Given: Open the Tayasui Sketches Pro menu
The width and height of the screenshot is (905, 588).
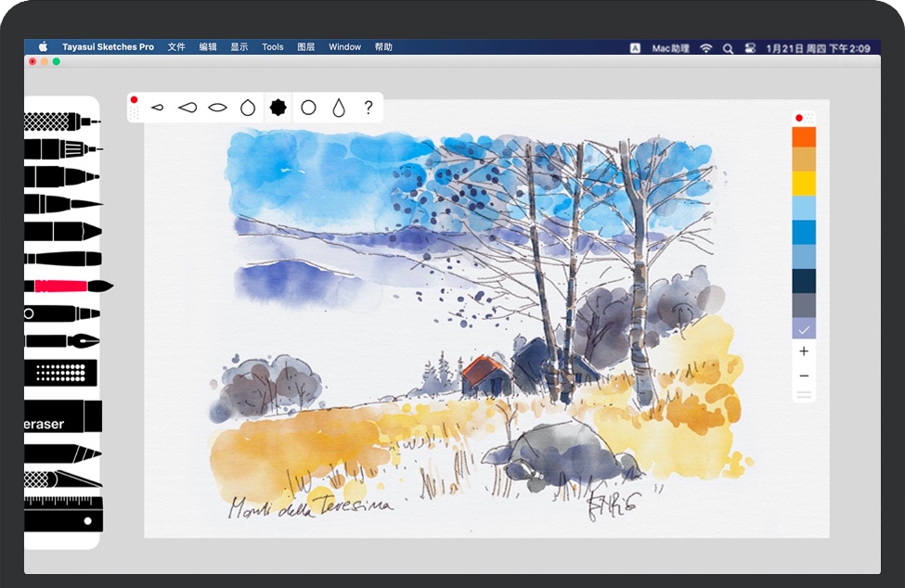Looking at the screenshot, I should pyautogui.click(x=108, y=47).
